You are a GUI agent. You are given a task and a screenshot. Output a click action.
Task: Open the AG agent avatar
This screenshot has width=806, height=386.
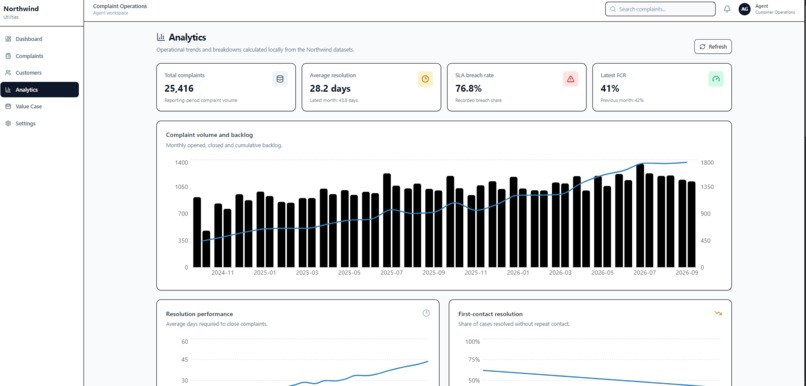(x=744, y=9)
